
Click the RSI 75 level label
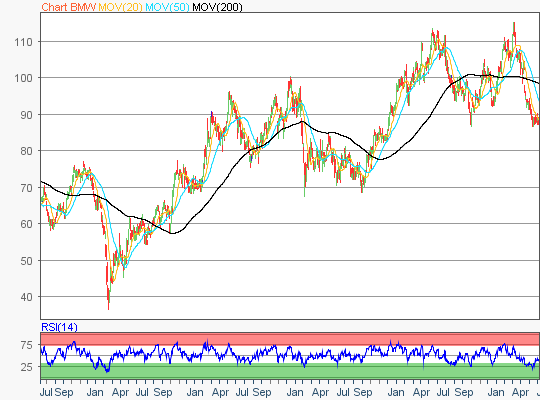(x=27, y=345)
